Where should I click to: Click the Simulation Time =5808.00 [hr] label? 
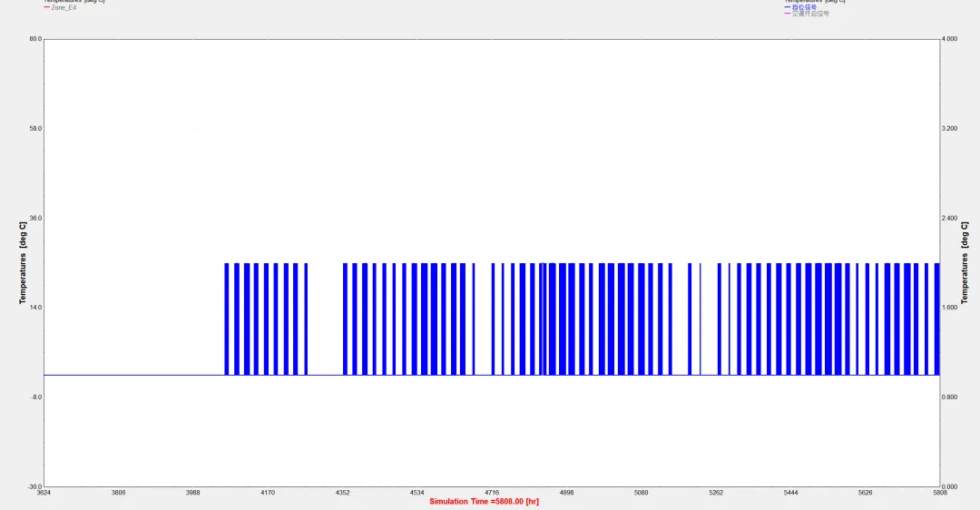click(x=484, y=502)
